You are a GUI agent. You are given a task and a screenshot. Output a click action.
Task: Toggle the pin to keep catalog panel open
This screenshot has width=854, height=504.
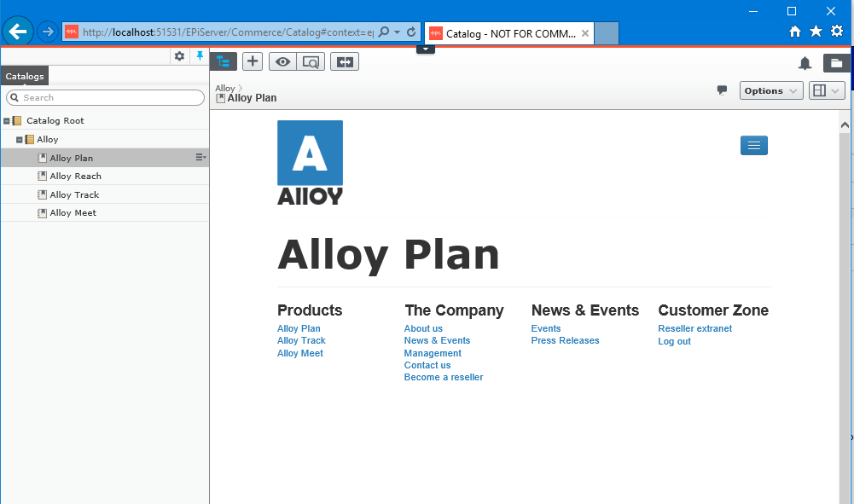[198, 55]
